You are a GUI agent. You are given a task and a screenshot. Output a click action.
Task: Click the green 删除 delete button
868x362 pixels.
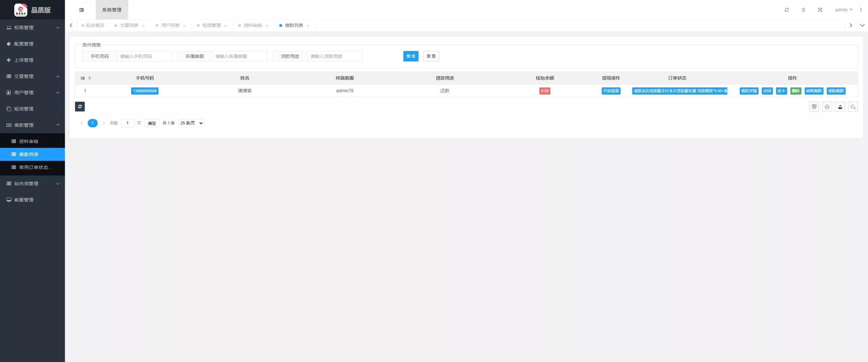pyautogui.click(x=795, y=91)
